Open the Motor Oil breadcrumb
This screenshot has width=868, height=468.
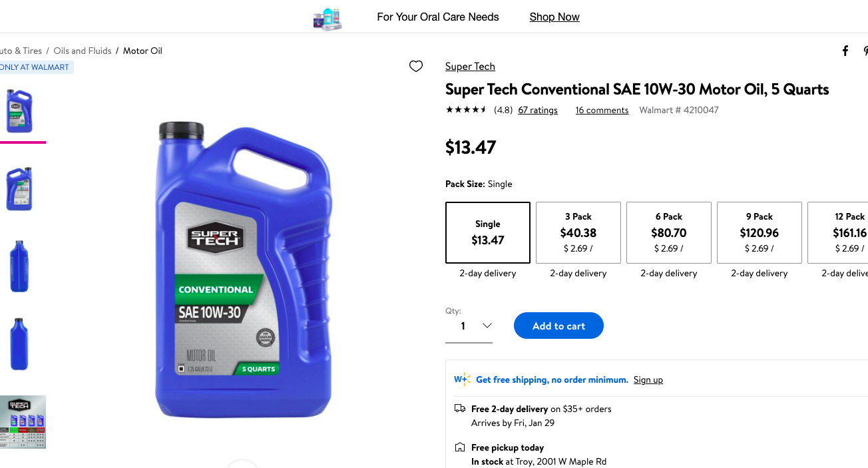pyautogui.click(x=142, y=51)
